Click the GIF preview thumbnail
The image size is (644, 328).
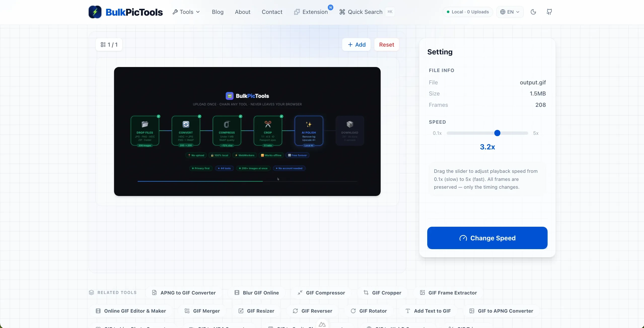247,131
